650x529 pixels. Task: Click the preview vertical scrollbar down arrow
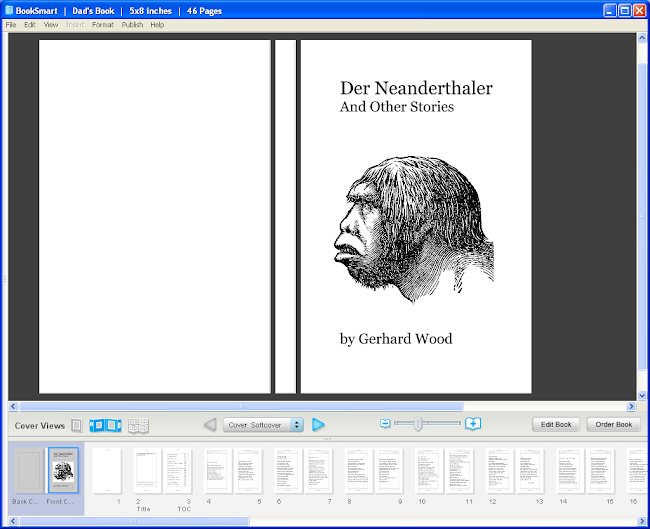point(642,396)
